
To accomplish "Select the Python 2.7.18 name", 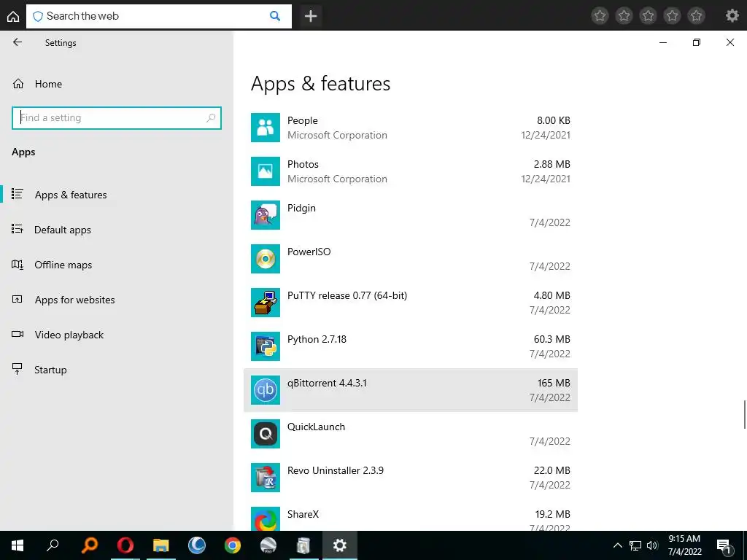I will pyautogui.click(x=317, y=340).
